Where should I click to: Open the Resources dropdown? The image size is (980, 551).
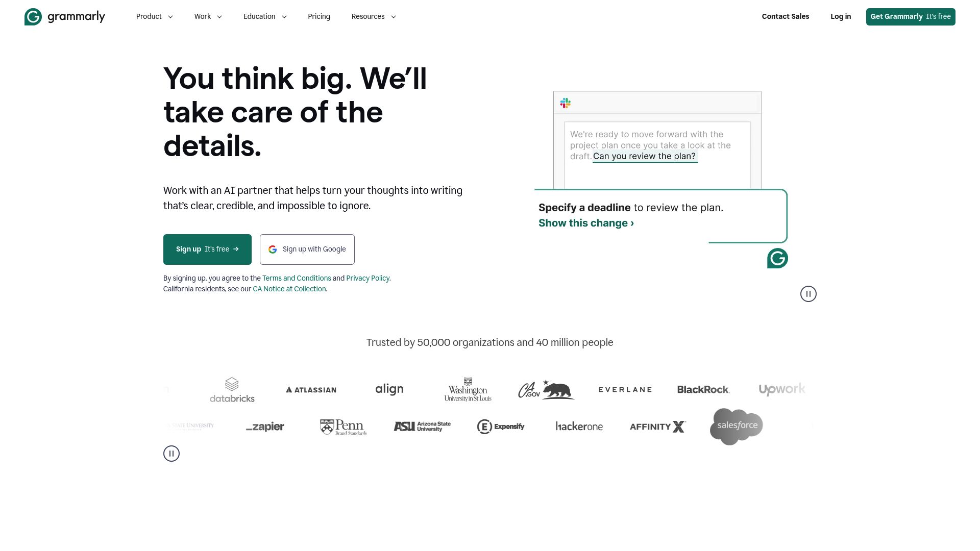373,16
